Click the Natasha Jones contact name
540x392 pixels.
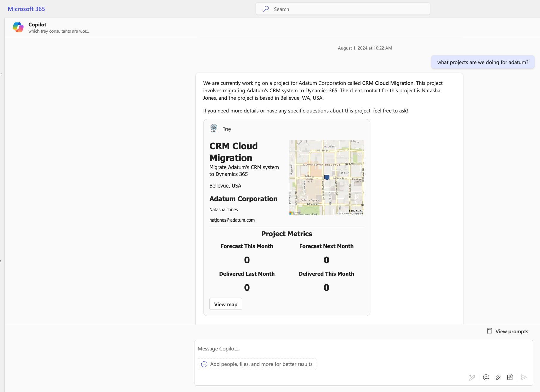224,210
